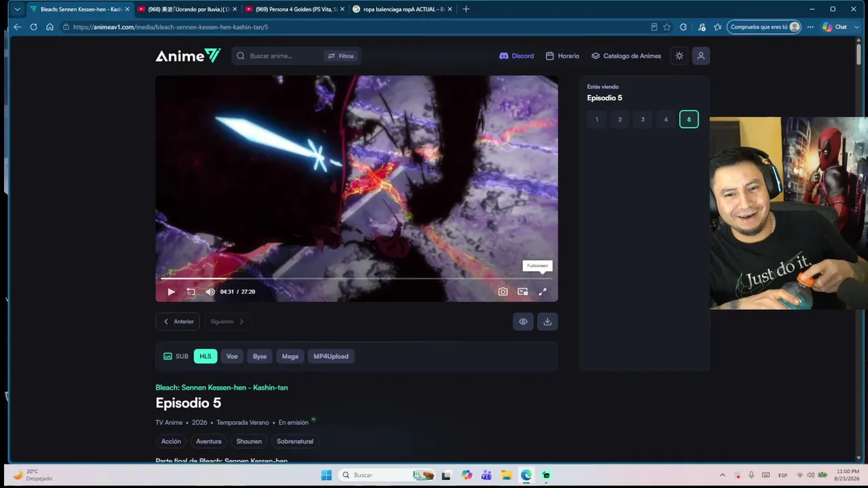868x488 pixels.
Task: Open Copilot Chat in the browser
Action: (835, 27)
